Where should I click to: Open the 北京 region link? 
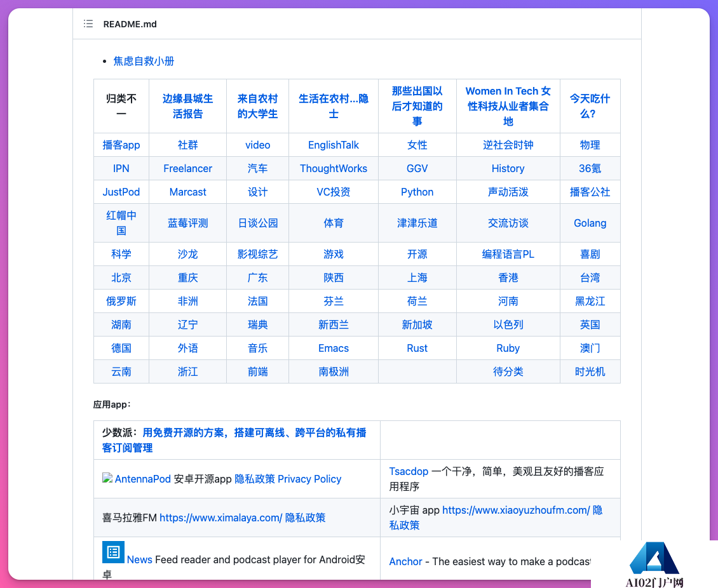point(121,277)
